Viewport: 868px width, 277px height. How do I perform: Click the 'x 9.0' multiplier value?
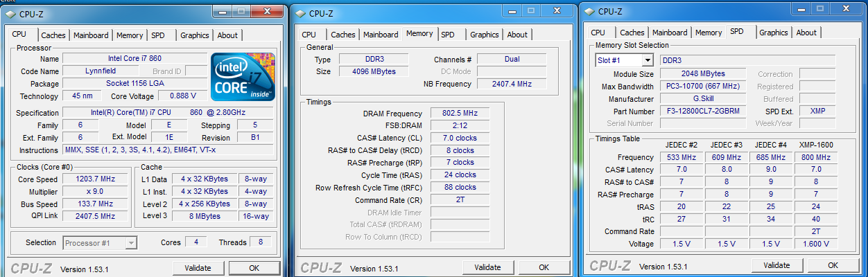pos(96,191)
